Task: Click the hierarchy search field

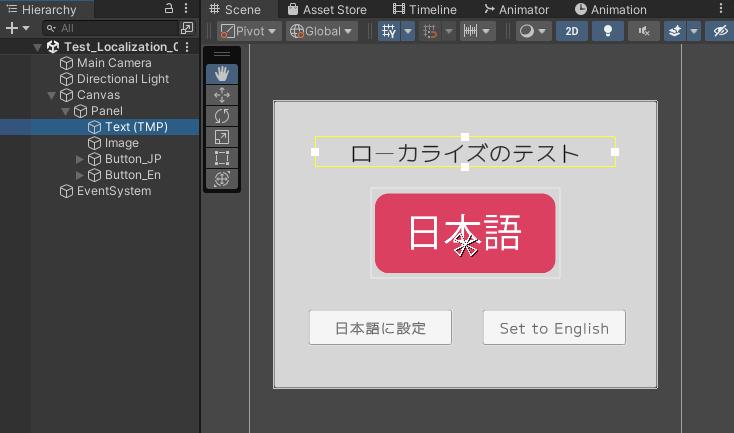Action: (x=105, y=29)
